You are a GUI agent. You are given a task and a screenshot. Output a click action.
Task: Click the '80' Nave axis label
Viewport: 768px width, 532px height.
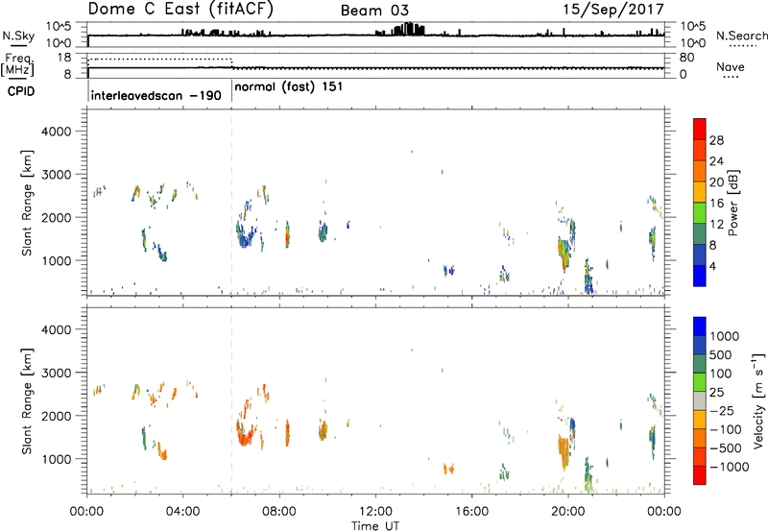686,58
